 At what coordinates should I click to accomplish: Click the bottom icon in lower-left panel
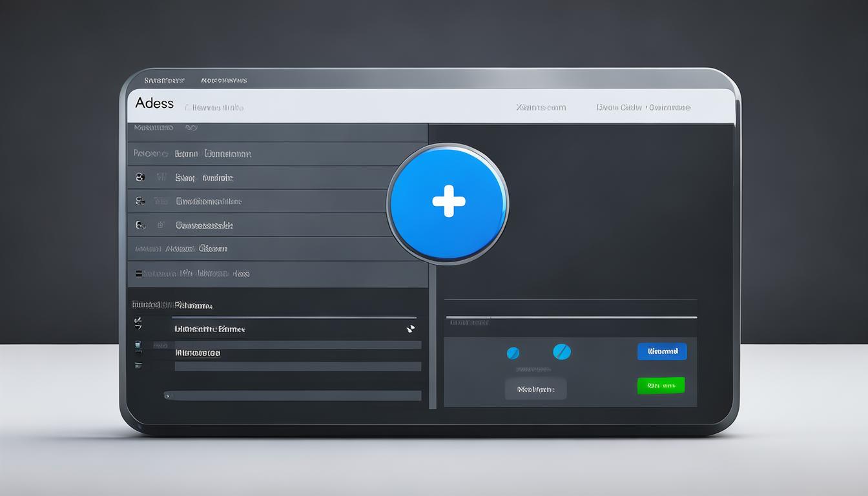click(x=138, y=366)
